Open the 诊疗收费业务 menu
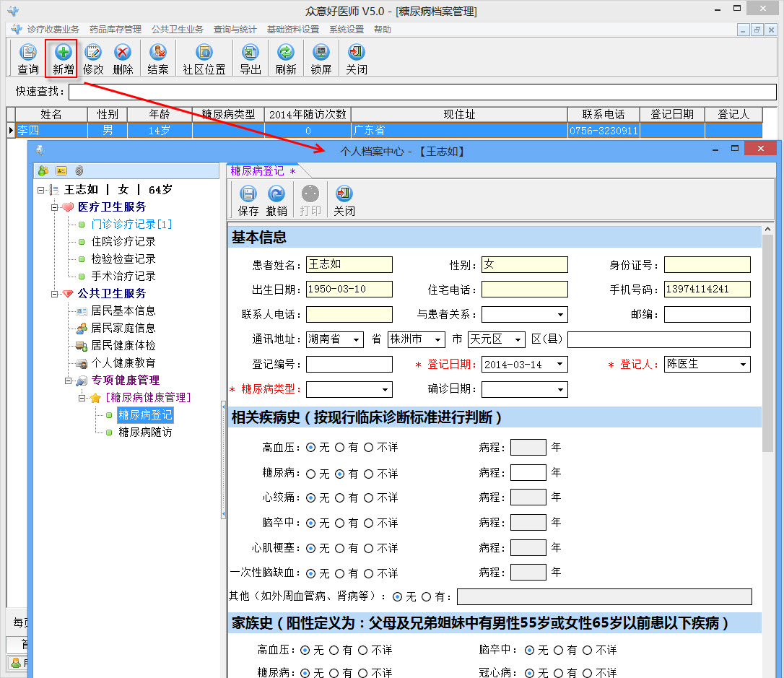The width and height of the screenshot is (784, 678). pyautogui.click(x=53, y=30)
